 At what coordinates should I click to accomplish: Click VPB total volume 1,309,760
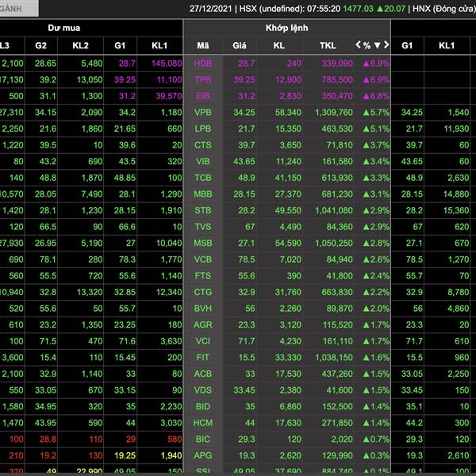334,113
